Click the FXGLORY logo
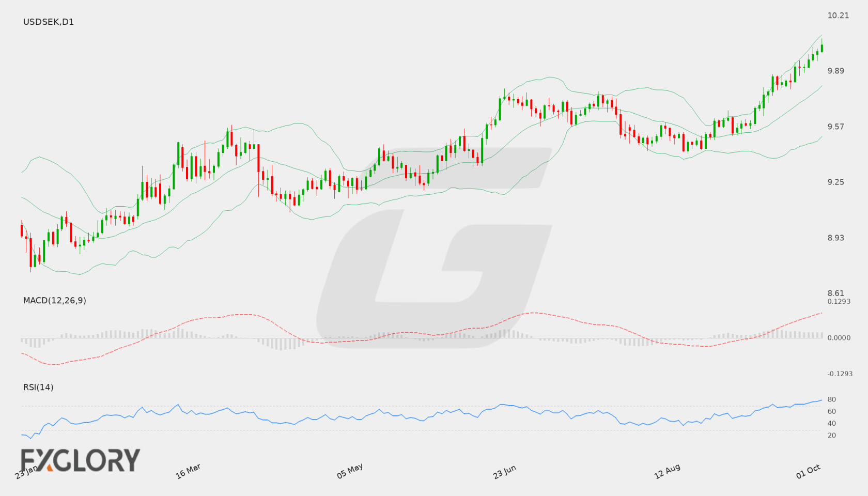Viewport: 868px width, 496px height. [x=80, y=460]
